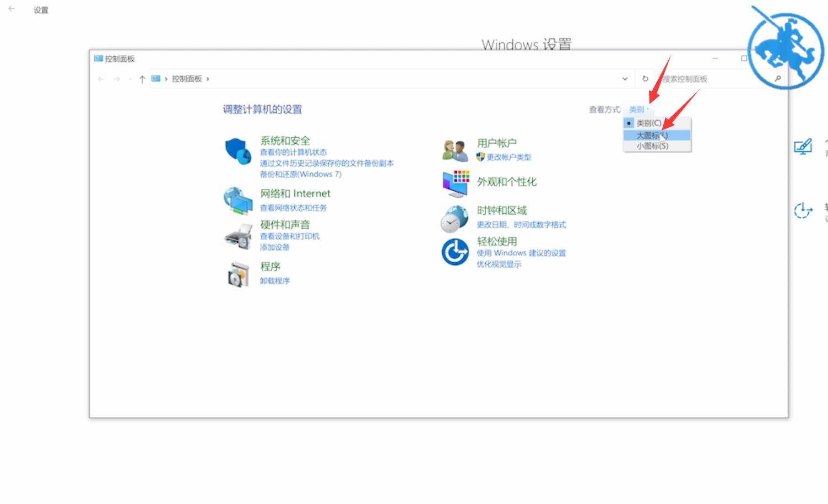This screenshot has height=504, width=828.
Task: Click the 控制面板 breadcrumb in address bar
Action: point(187,79)
